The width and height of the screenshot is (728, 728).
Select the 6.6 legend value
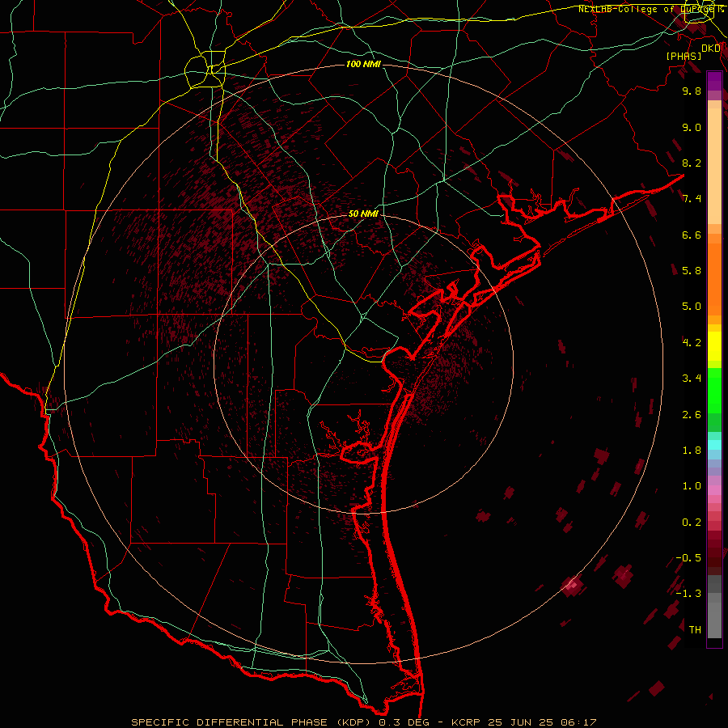click(x=692, y=235)
